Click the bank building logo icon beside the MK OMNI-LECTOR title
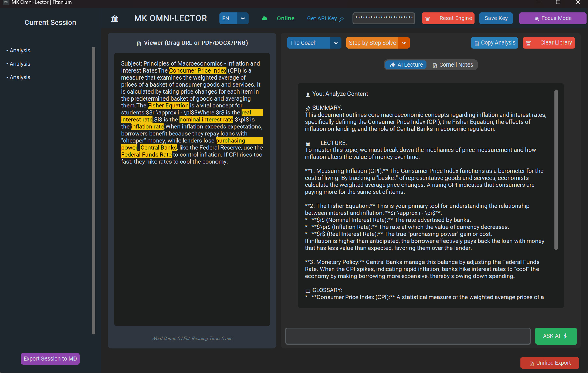Image resolution: width=588 pixels, height=373 pixels. pyautogui.click(x=115, y=19)
